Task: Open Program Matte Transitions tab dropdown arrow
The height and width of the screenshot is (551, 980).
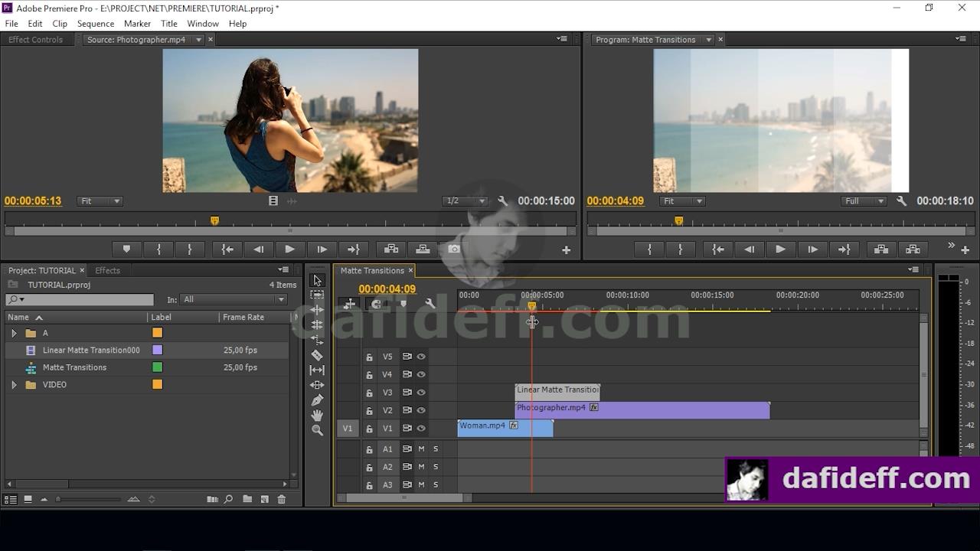Action: 709,40
